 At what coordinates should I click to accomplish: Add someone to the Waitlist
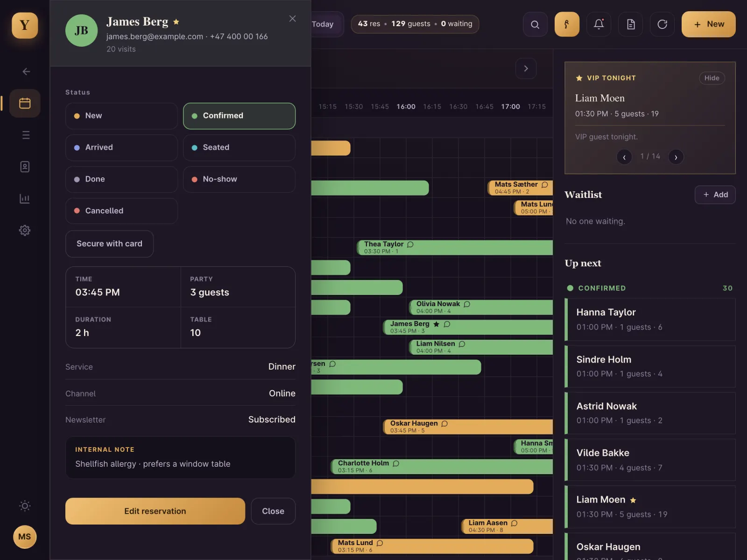pyautogui.click(x=715, y=195)
